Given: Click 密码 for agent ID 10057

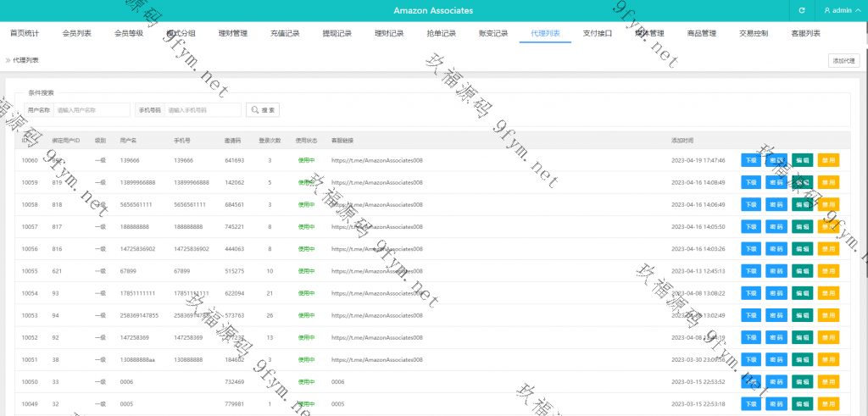Looking at the screenshot, I should tap(776, 226).
